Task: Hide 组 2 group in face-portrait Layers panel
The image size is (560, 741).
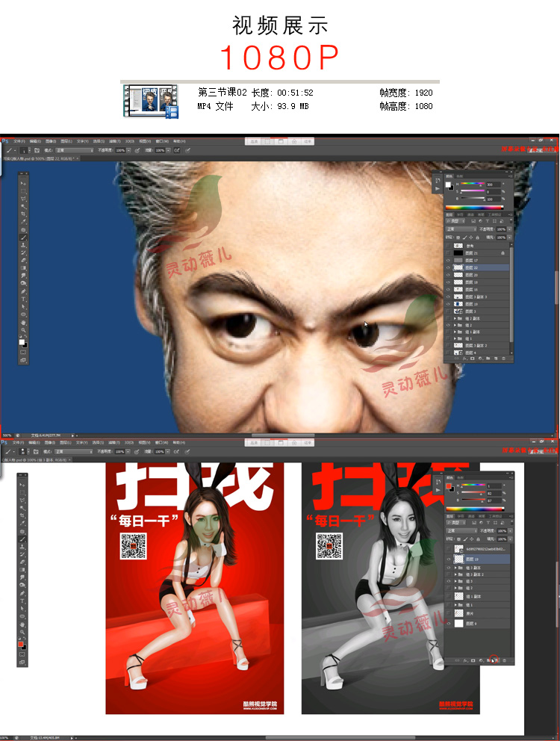Action: [x=448, y=325]
